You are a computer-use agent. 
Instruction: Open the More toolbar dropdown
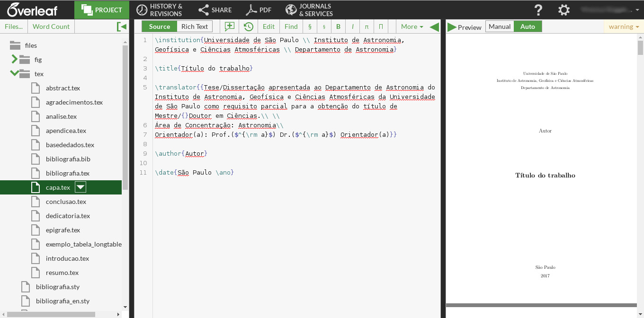tap(410, 26)
